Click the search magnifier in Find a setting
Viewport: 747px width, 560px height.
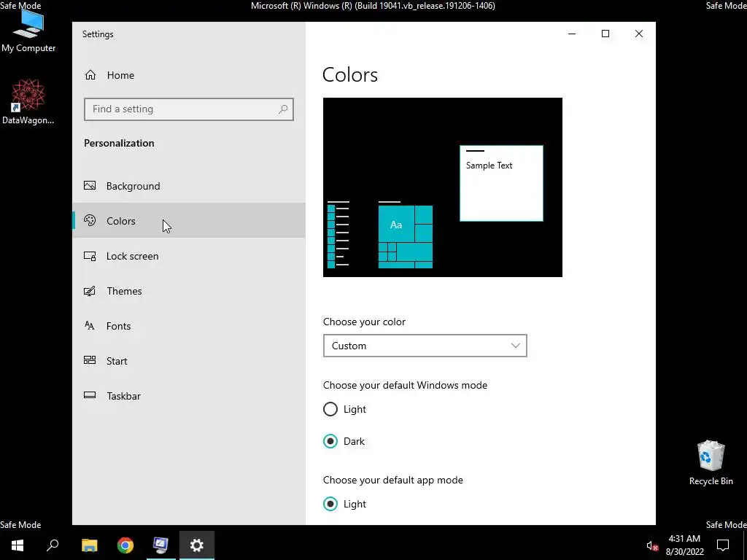click(x=283, y=109)
